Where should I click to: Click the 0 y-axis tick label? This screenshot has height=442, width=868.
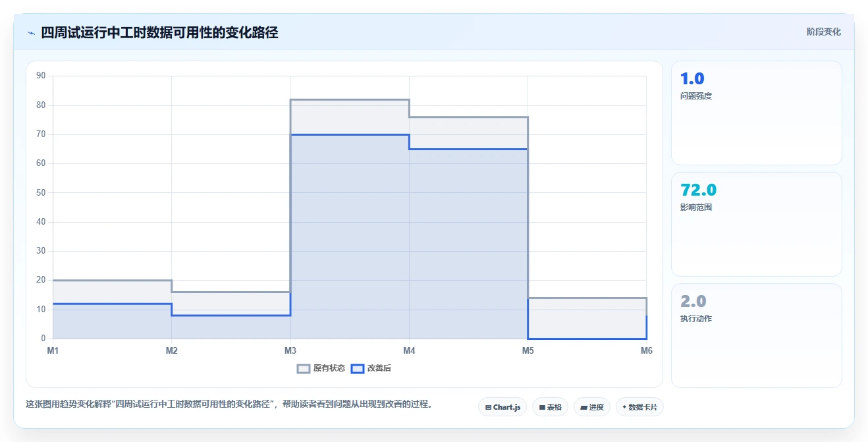pos(43,339)
